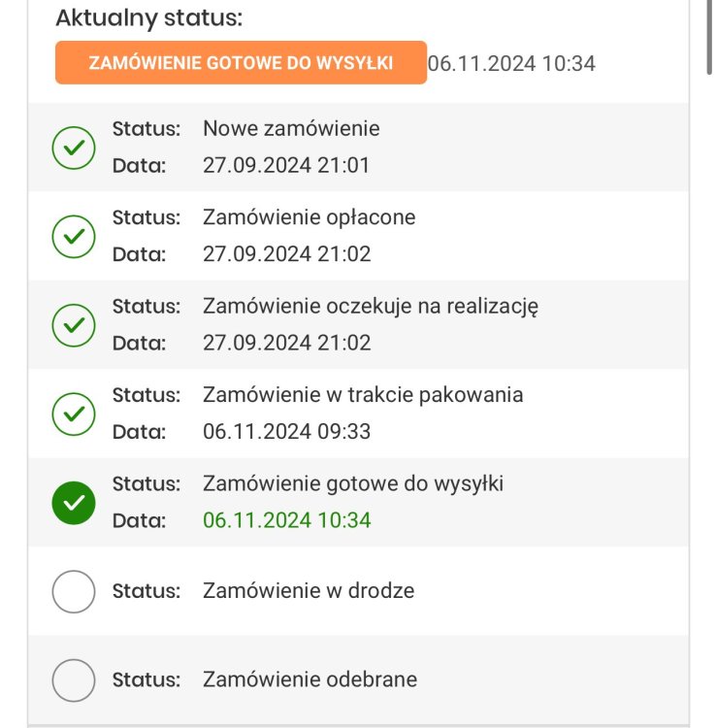Click the green date 06.11.2024 10:34
The image size is (717, 728).
click(x=286, y=520)
